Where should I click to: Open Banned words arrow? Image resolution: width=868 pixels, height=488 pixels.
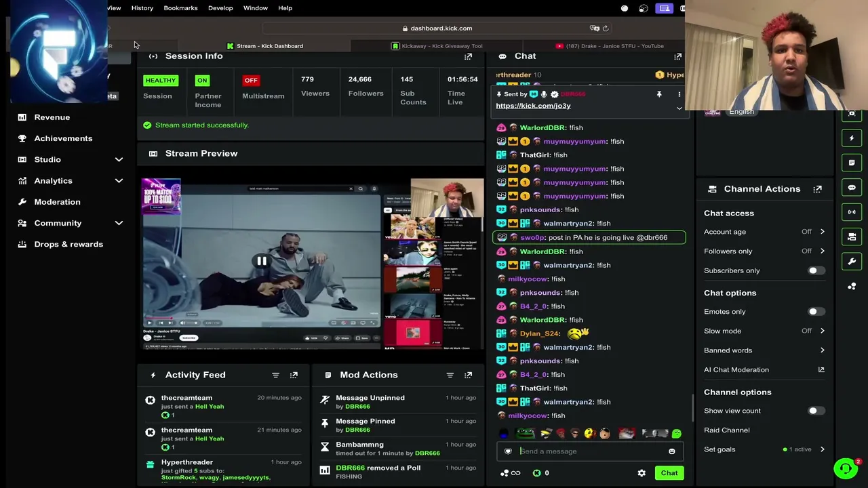pos(822,350)
